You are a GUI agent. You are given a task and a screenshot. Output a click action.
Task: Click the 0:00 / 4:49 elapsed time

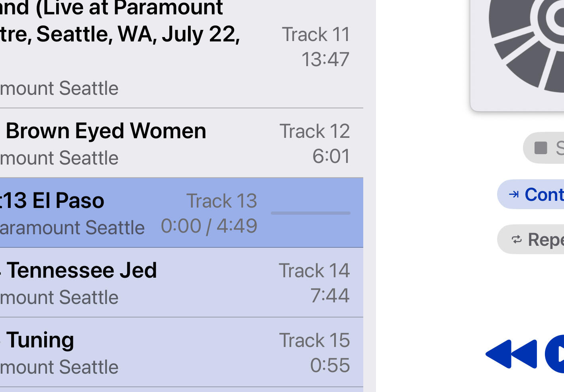pos(209,226)
